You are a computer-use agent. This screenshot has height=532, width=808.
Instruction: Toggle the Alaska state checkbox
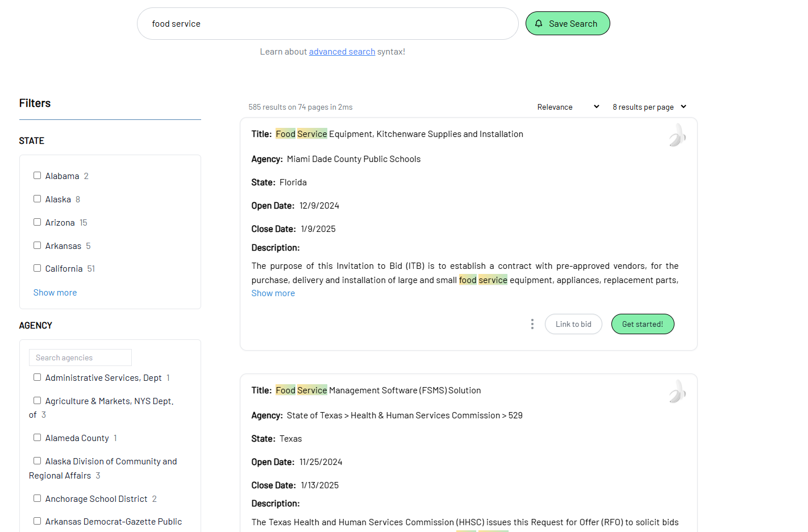click(x=37, y=199)
